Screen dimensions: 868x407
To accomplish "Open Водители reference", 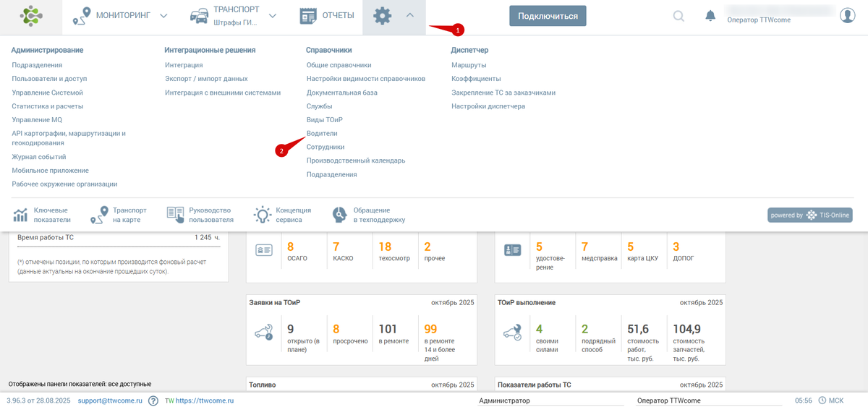I will (322, 134).
